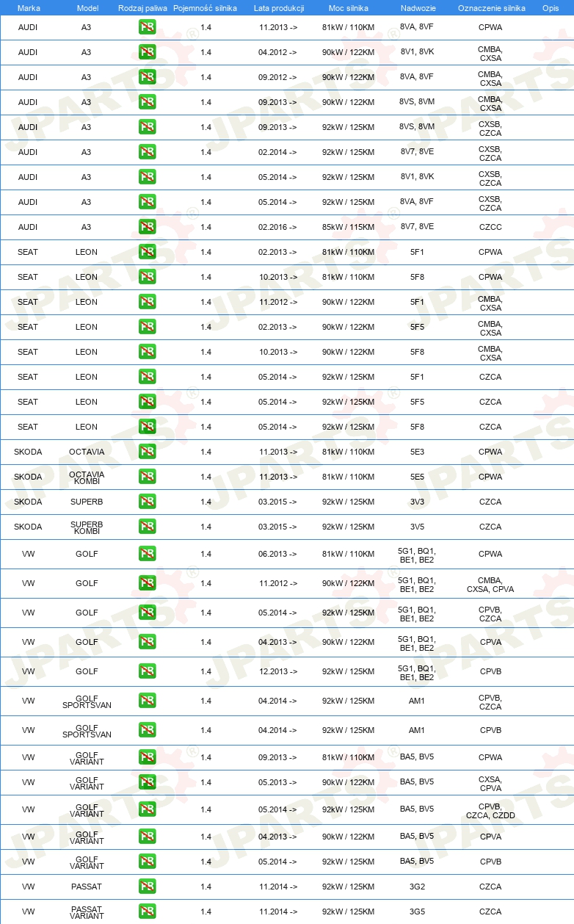Click the OCTAVIA KOMBI model cell
Screen dimensions: 574x924
[x=87, y=477]
